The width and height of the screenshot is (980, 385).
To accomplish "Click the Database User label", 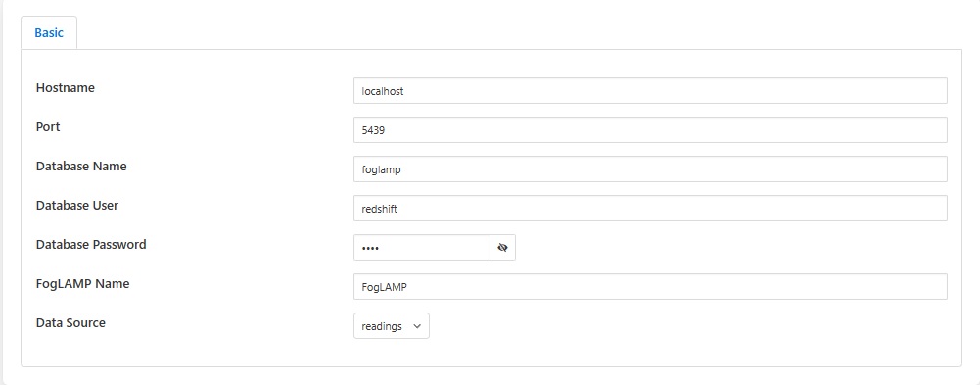I will (77, 205).
